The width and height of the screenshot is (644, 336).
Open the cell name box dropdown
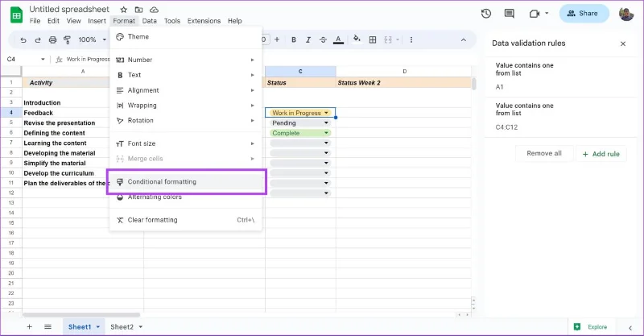pyautogui.click(x=43, y=59)
